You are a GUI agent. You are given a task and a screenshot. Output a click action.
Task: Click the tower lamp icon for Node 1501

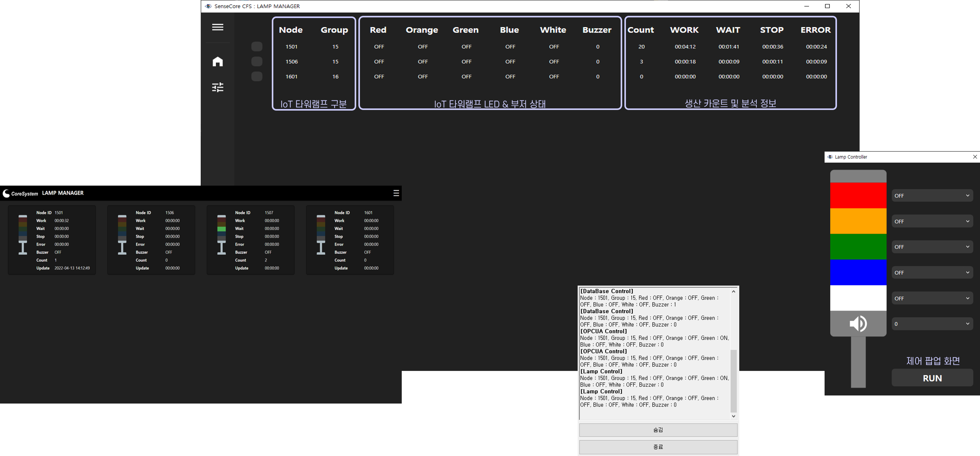(23, 234)
